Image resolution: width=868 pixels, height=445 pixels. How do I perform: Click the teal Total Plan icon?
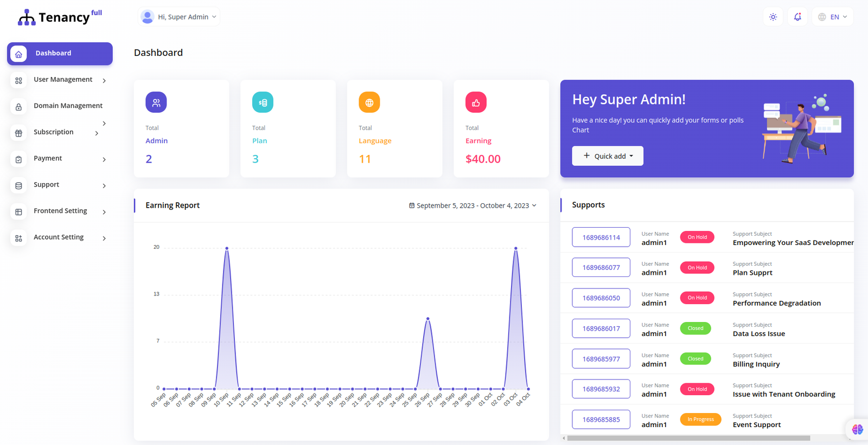[x=263, y=102]
